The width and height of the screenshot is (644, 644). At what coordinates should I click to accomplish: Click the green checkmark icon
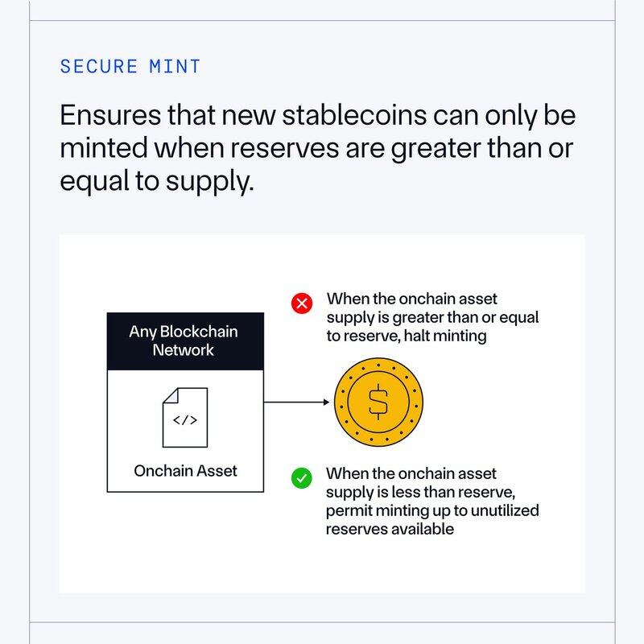(302, 479)
